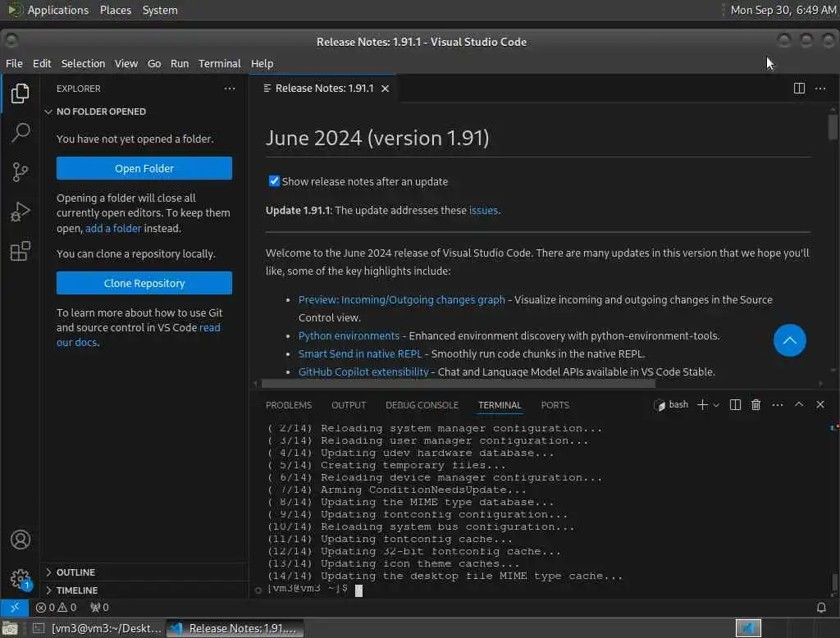Select the bash terminal label

(671, 405)
